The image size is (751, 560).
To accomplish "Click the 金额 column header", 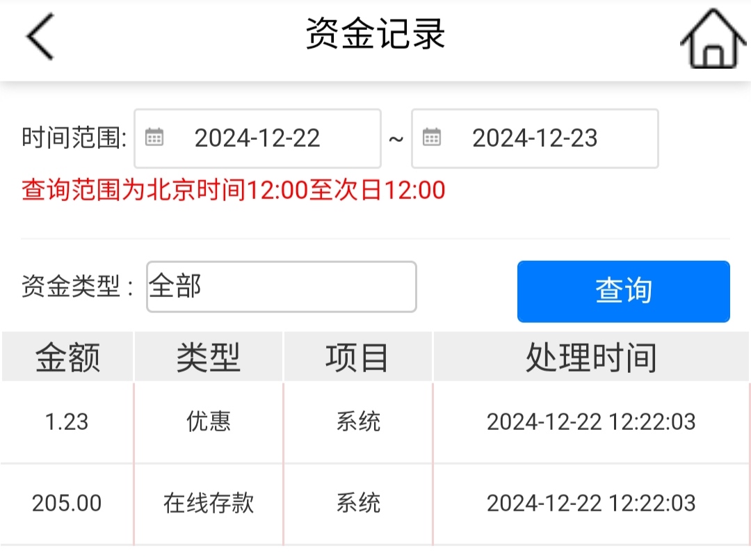I will pyautogui.click(x=67, y=358).
